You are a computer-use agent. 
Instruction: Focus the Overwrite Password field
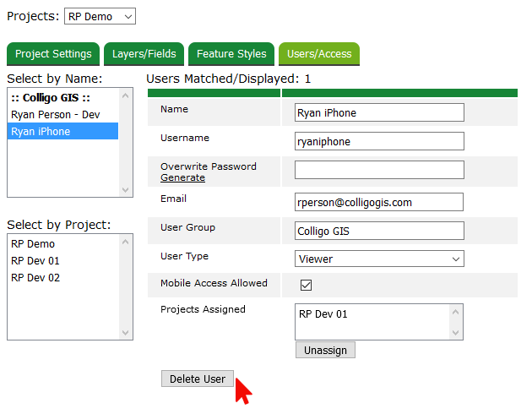pos(379,170)
